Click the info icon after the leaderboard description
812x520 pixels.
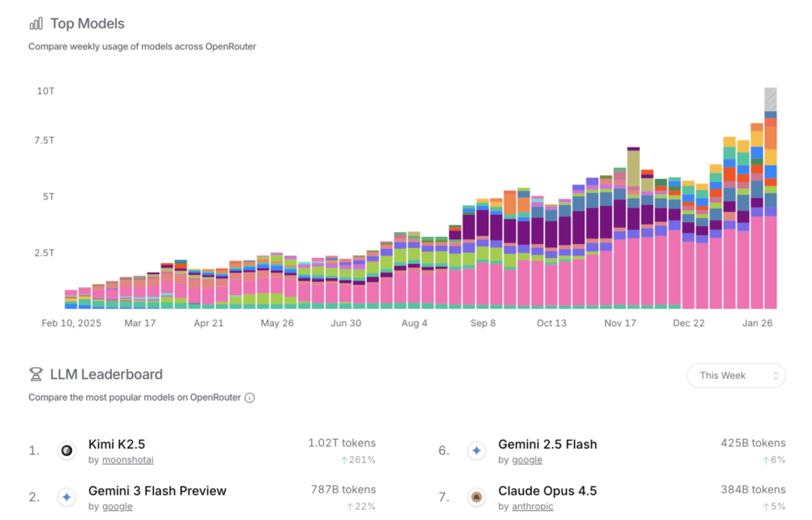point(249,398)
